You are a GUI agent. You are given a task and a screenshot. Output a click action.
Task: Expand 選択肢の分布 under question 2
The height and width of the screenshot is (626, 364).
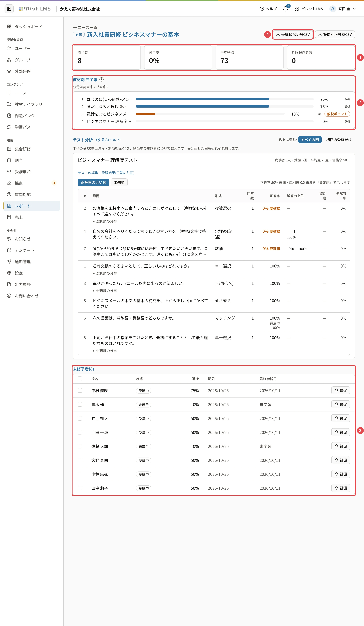coord(105,221)
